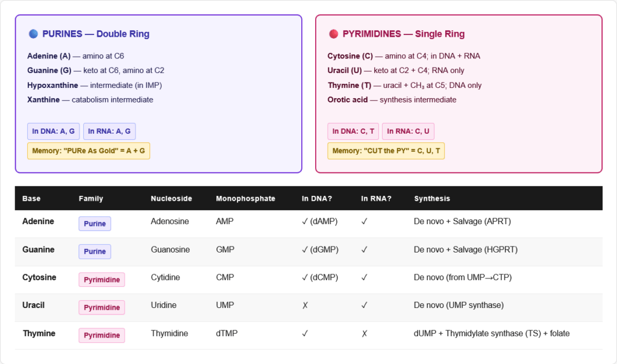This screenshot has width=617, height=364.
Task: Select the purple 'In DNA: A, G' tag
Action: pos(53,131)
